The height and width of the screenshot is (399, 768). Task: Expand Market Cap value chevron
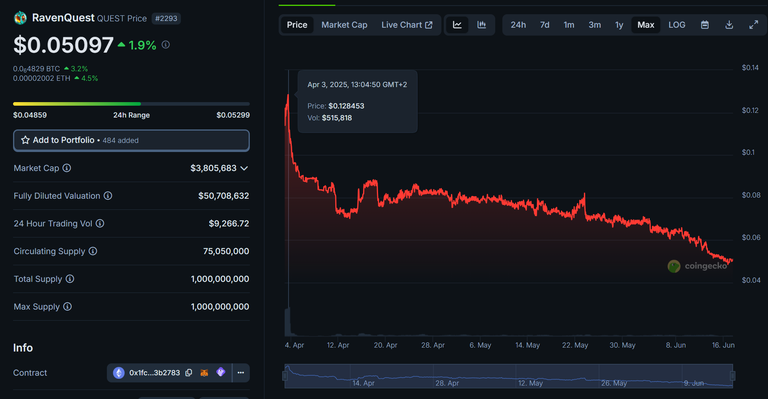pyautogui.click(x=244, y=168)
